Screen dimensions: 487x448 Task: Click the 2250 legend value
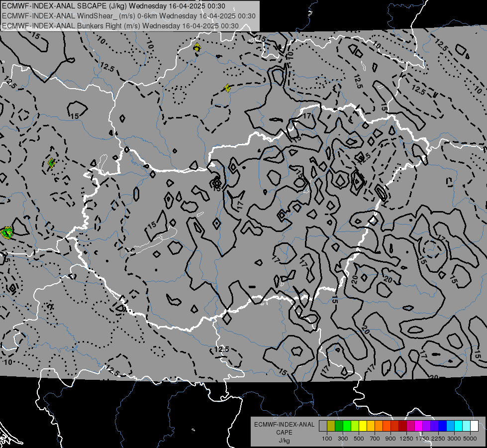coord(438,439)
